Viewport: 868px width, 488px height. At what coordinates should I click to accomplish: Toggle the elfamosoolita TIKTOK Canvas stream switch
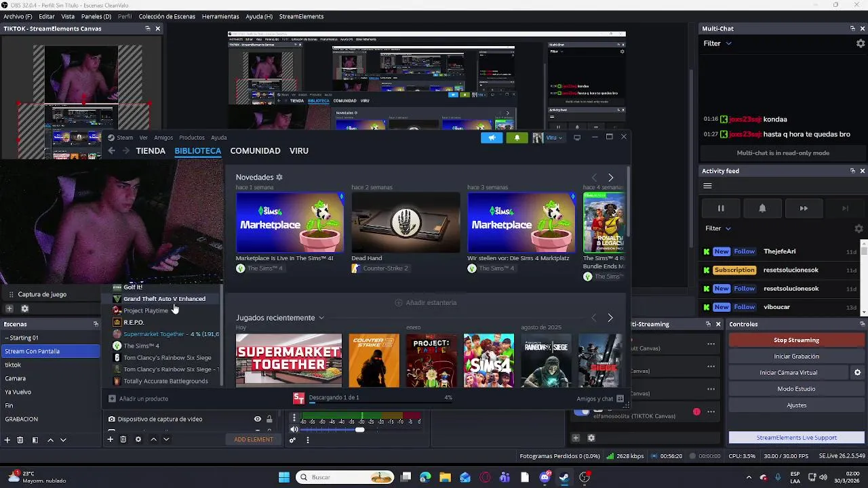(x=581, y=411)
